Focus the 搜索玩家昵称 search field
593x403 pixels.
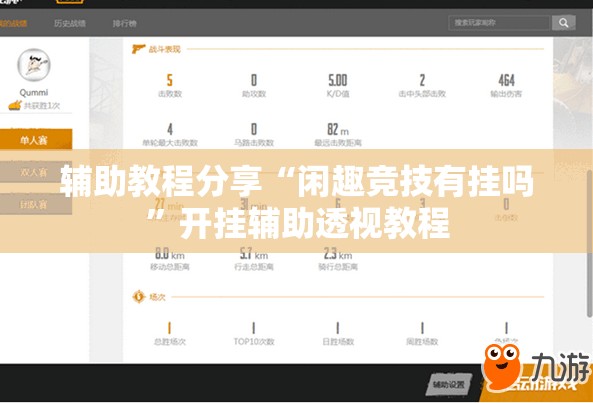click(499, 23)
